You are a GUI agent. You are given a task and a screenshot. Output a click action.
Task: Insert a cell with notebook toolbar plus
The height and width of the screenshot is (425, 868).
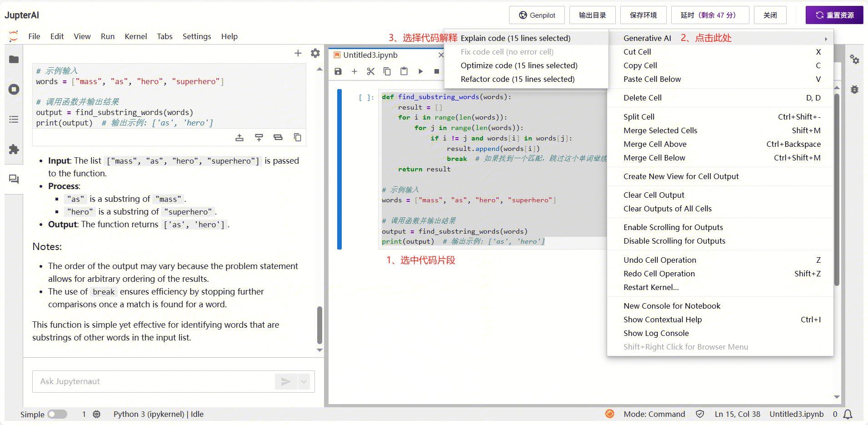354,71
